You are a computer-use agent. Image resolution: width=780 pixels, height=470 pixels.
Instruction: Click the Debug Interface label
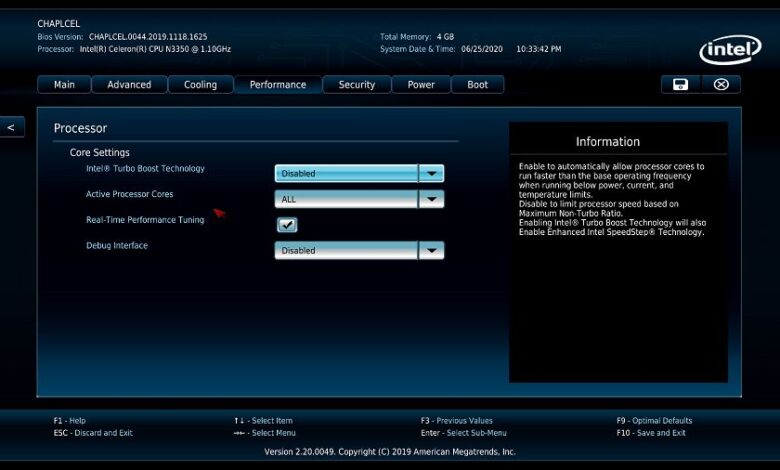pyautogui.click(x=117, y=245)
